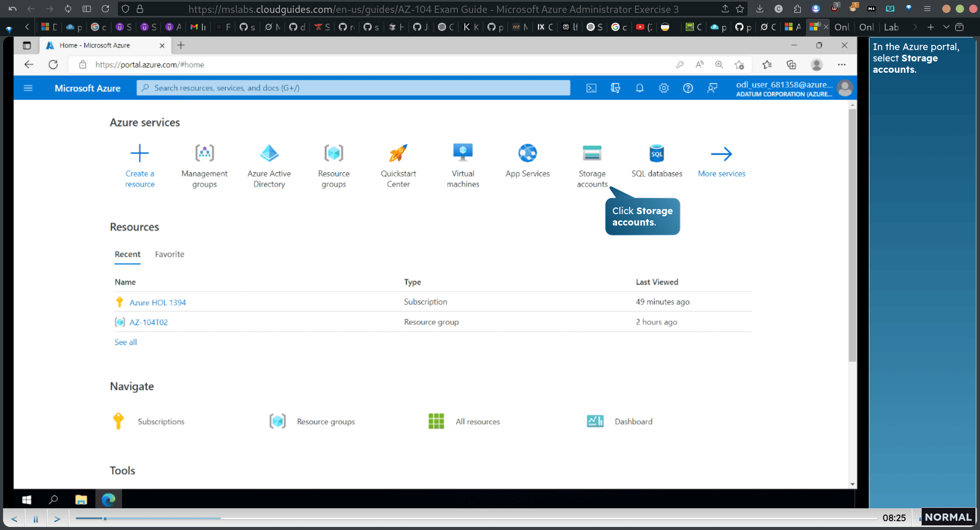Open App Services icon
980x530 pixels.
528,153
